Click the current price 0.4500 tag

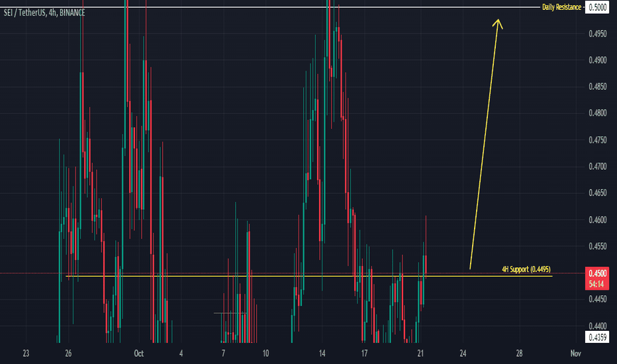tap(597, 273)
